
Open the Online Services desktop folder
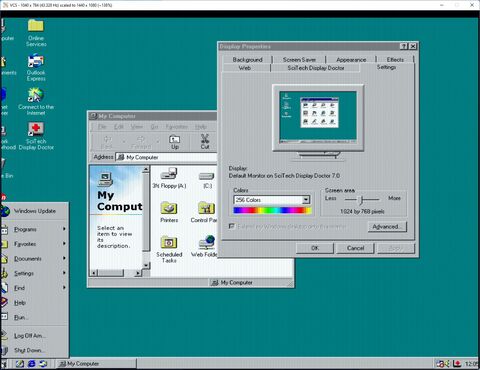36,33
